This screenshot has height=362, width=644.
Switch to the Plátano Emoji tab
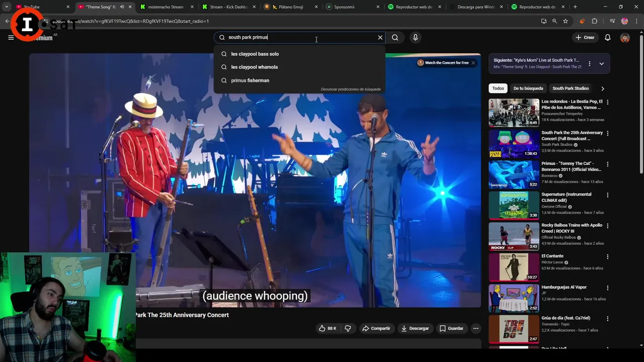pos(290,7)
